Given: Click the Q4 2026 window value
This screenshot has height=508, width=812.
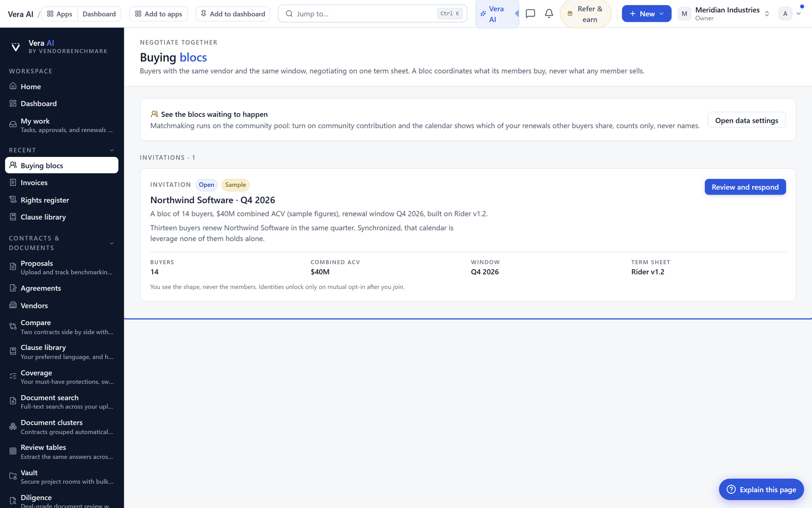Looking at the screenshot, I should pos(485,272).
